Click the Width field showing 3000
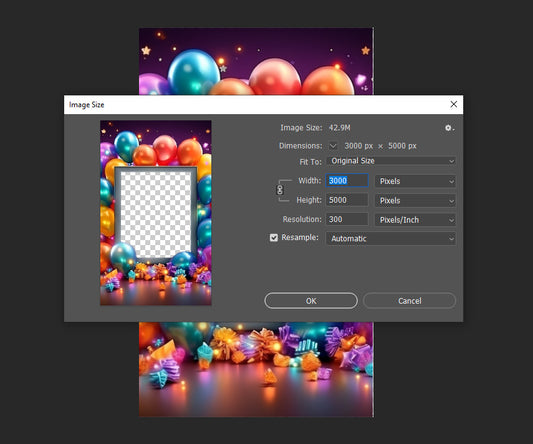Viewport: 533px width, 444px height. click(347, 181)
